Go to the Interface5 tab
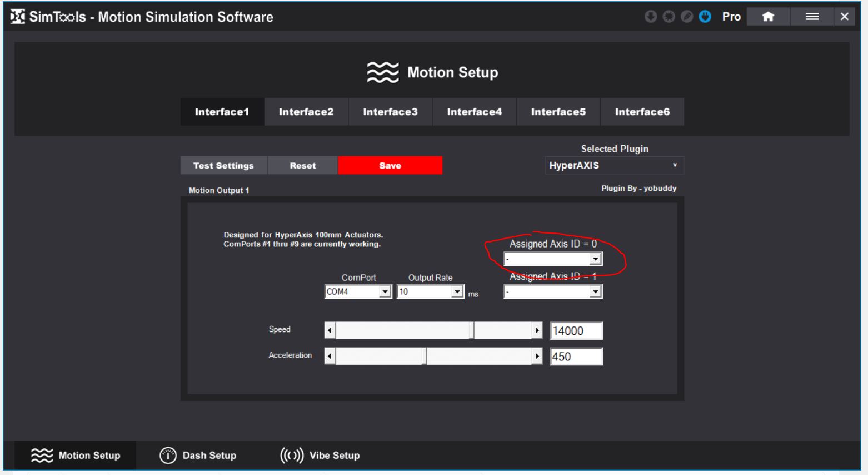This screenshot has height=475, width=868. [x=558, y=112]
